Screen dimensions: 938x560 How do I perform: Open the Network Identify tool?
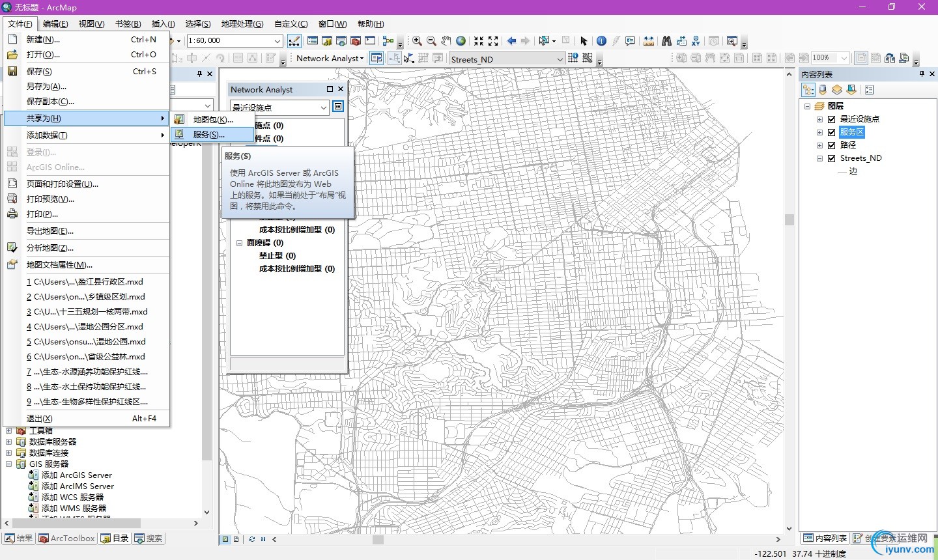[x=573, y=58]
